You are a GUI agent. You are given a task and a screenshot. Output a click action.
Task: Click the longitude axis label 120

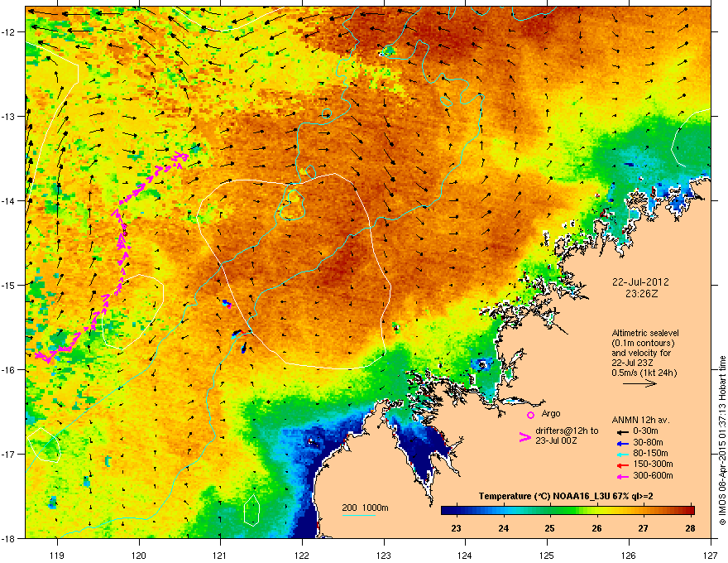tap(139, 555)
